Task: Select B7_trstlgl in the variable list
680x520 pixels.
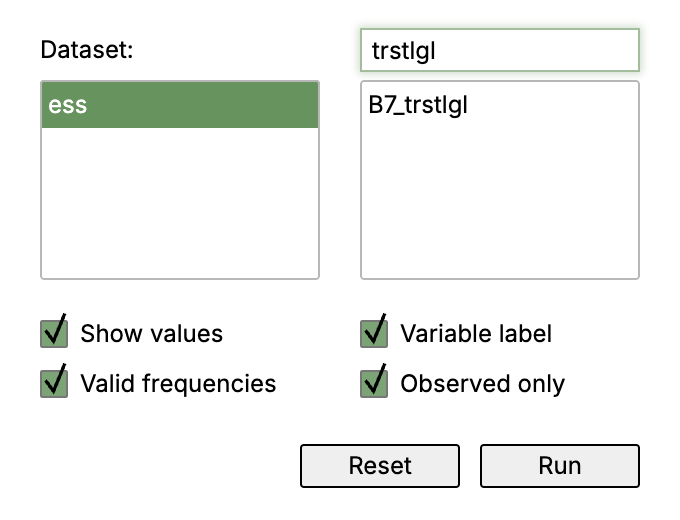Action: 500,105
